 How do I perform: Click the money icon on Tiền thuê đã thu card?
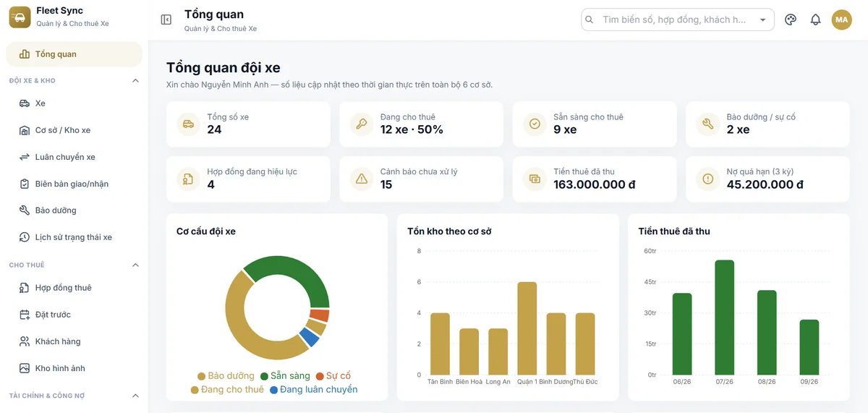click(535, 179)
